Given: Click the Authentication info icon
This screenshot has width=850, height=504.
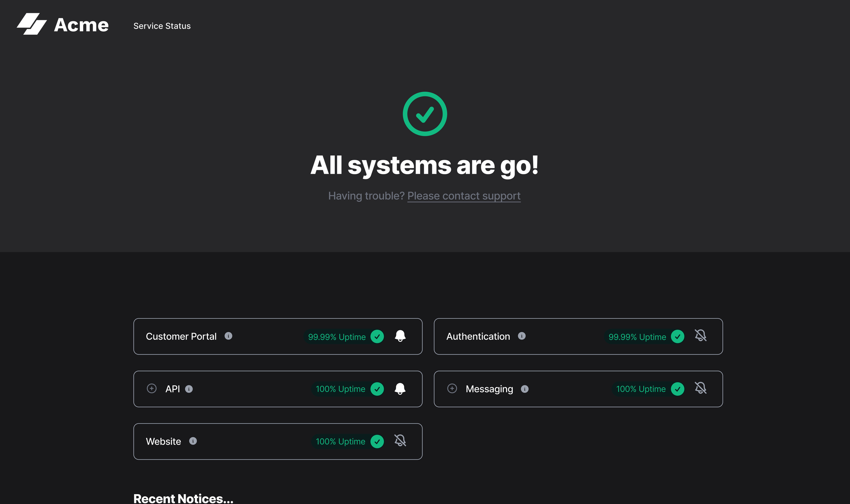Looking at the screenshot, I should pyautogui.click(x=522, y=336).
